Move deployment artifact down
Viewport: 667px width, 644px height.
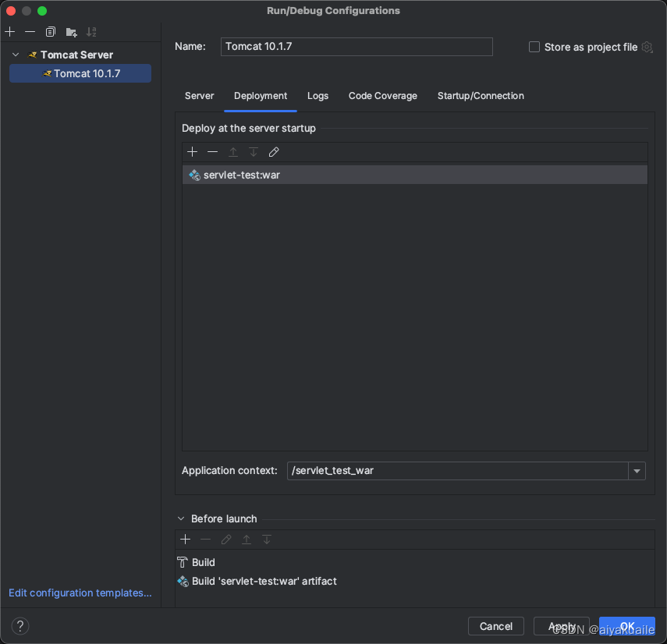(x=254, y=152)
